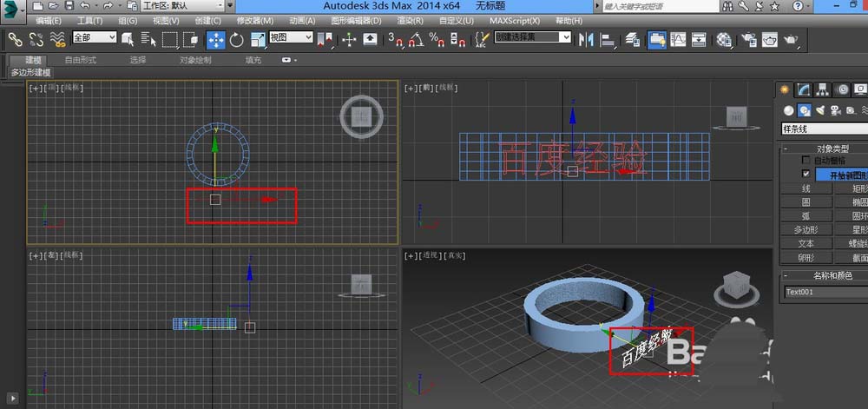Screen dimensions: 868x409
Task: Click the 卵形 spline button
Action: [x=806, y=257]
